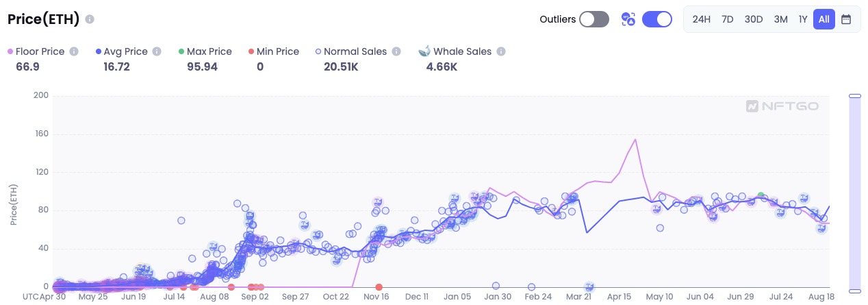Viewport: 868px width, 305px height.
Task: Enable the Outliers toggle
Action: (x=593, y=19)
